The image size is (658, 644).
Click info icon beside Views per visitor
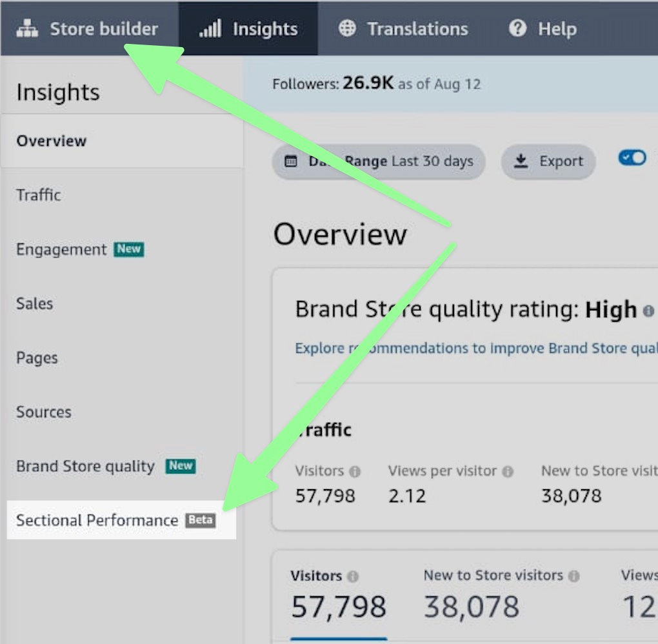[x=507, y=472]
